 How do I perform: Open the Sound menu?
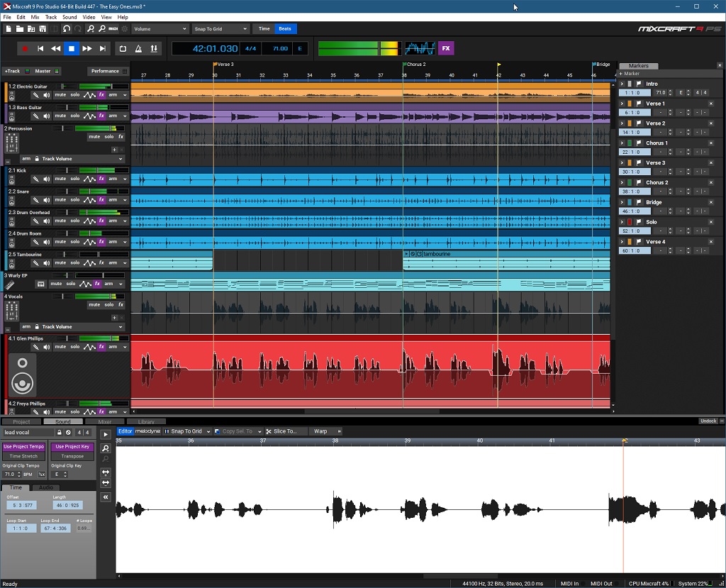[x=69, y=16]
